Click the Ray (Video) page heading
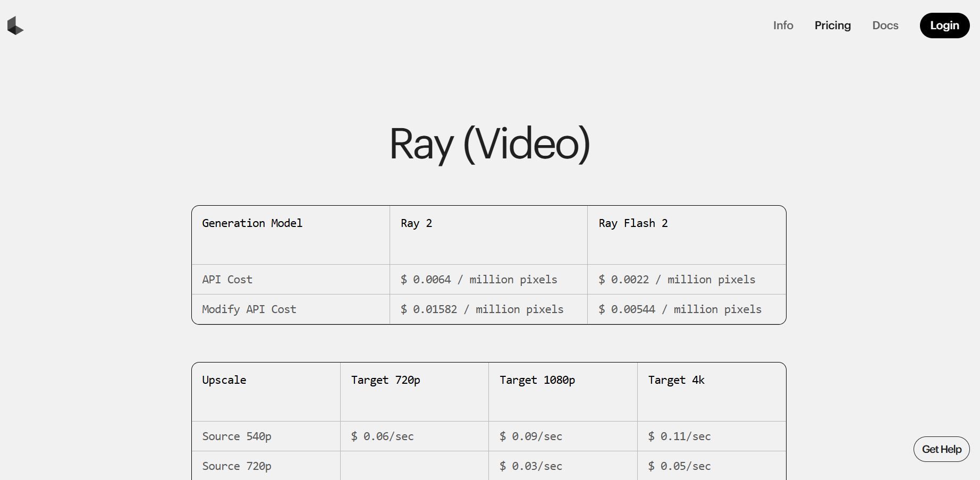Screen dimensions: 980x480 tap(489, 144)
